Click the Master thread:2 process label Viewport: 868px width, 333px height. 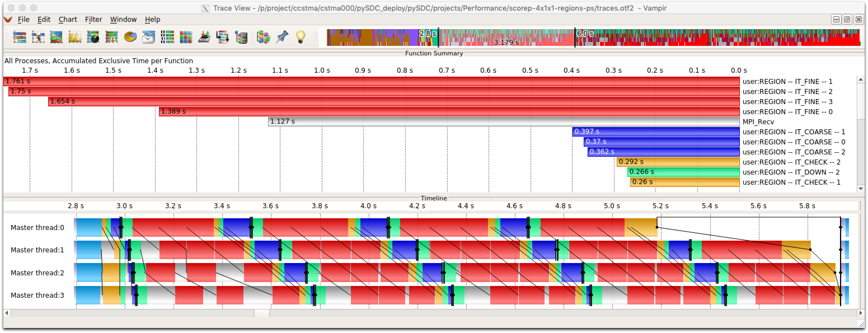(37, 273)
